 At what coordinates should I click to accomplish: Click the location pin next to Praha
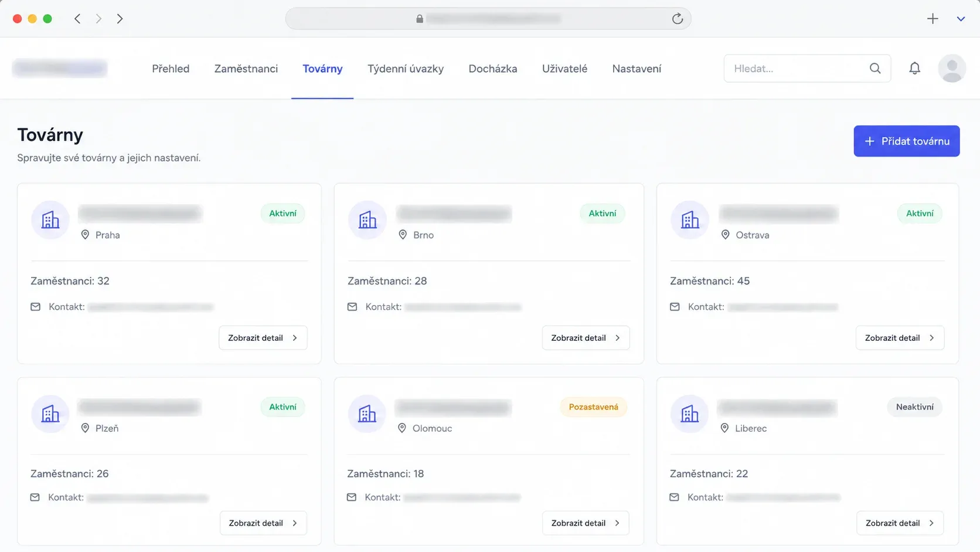[x=85, y=235]
